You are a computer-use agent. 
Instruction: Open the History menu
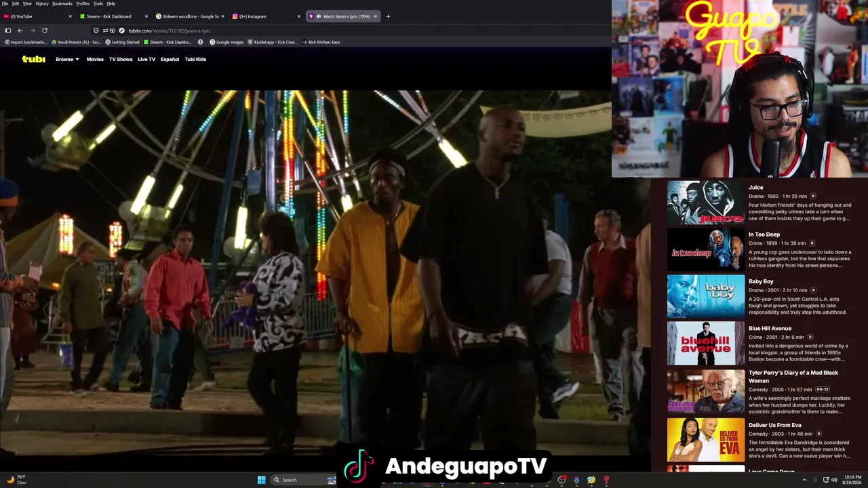point(42,3)
